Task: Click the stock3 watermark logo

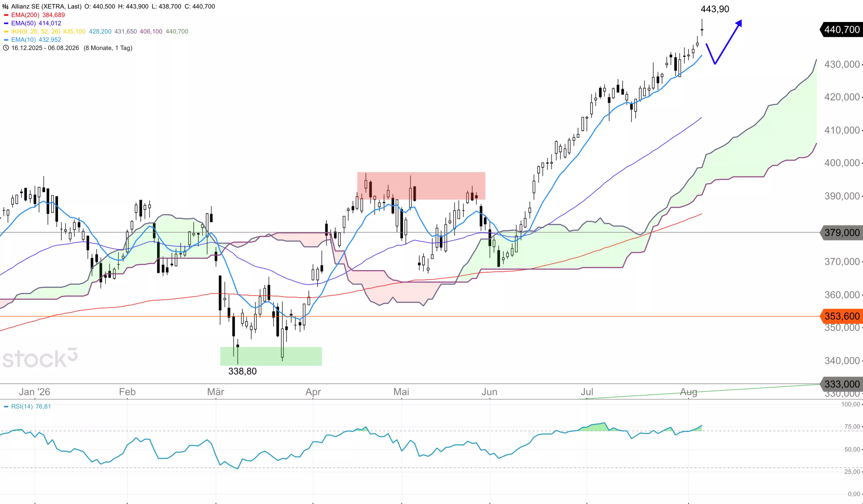Action: coord(40,358)
